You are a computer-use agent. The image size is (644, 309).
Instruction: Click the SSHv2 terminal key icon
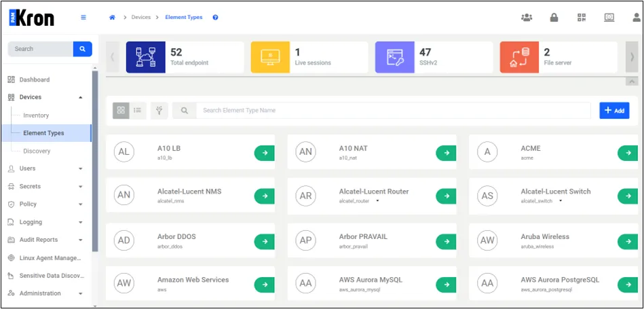[x=395, y=57]
